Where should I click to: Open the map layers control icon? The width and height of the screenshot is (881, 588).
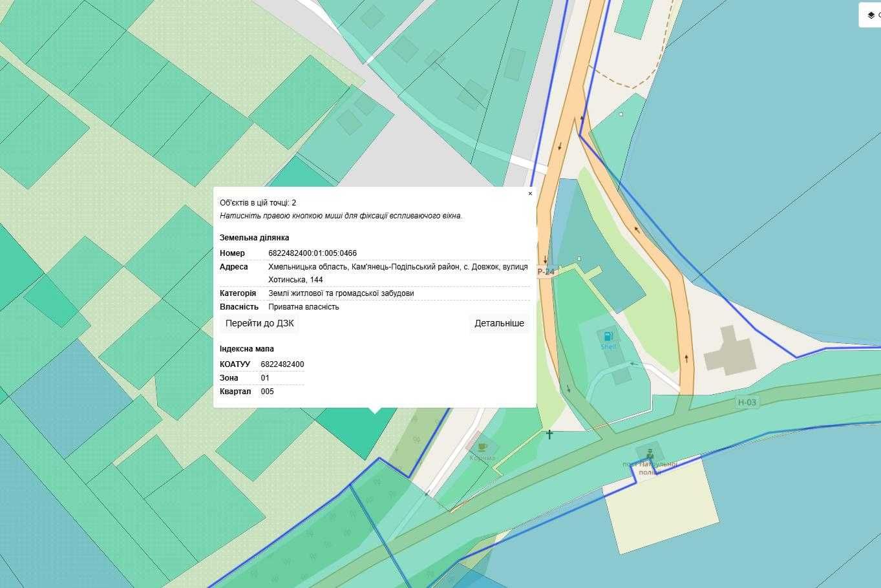871,16
